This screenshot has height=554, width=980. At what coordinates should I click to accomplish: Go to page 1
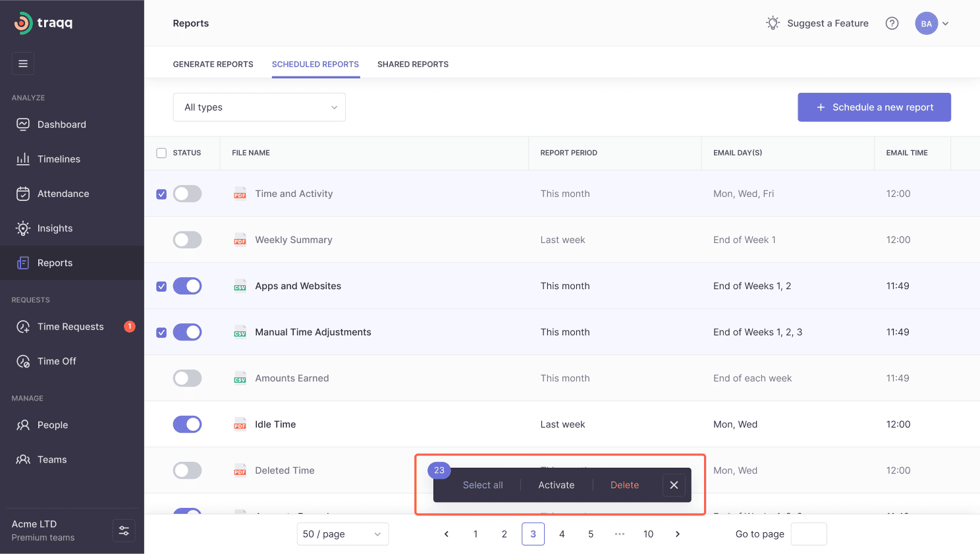[x=476, y=534]
